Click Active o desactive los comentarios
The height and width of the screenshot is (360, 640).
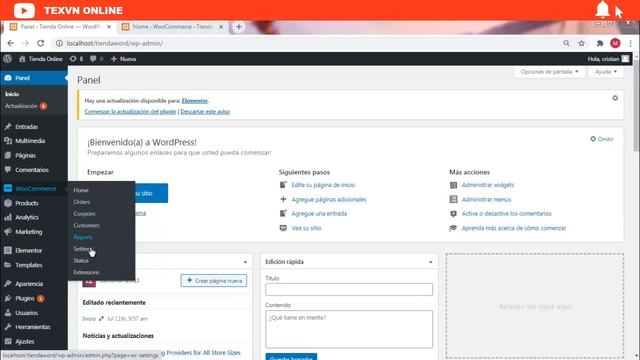click(x=507, y=213)
